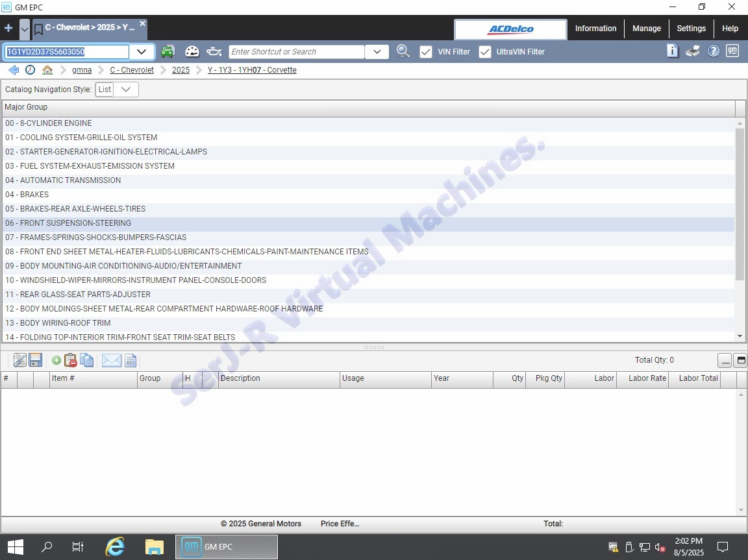This screenshot has width=748, height=560.
Task: Click the spreadsheet export icon
Action: pos(131,360)
